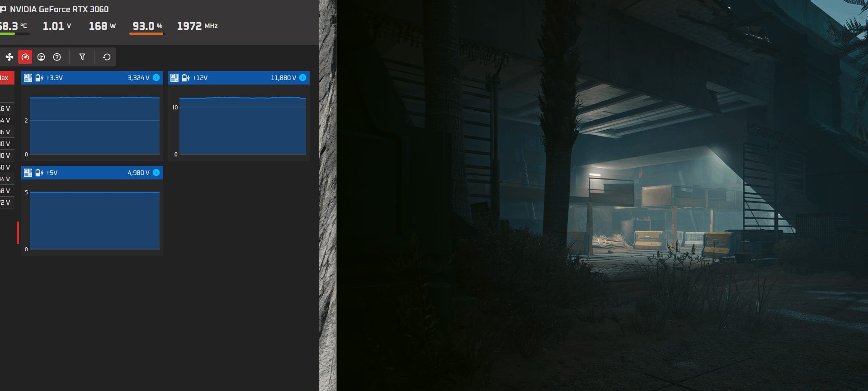
Task: Select the 1.01 V GPU voltage reading
Action: (x=57, y=26)
